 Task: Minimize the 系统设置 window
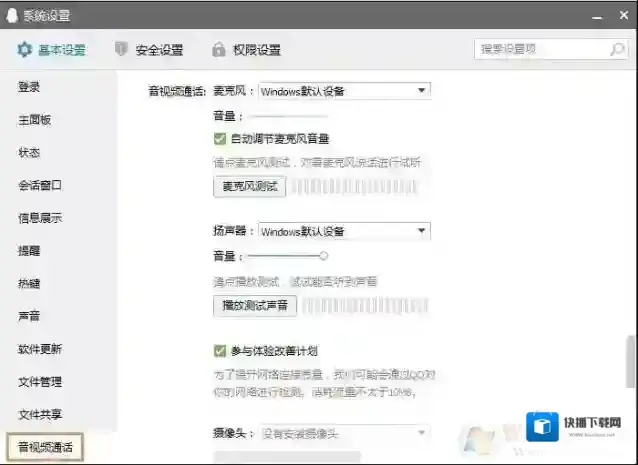coord(596,16)
